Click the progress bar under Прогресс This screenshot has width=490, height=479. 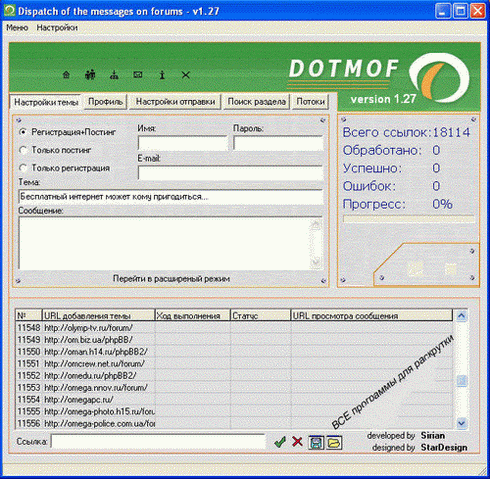pyautogui.click(x=409, y=219)
